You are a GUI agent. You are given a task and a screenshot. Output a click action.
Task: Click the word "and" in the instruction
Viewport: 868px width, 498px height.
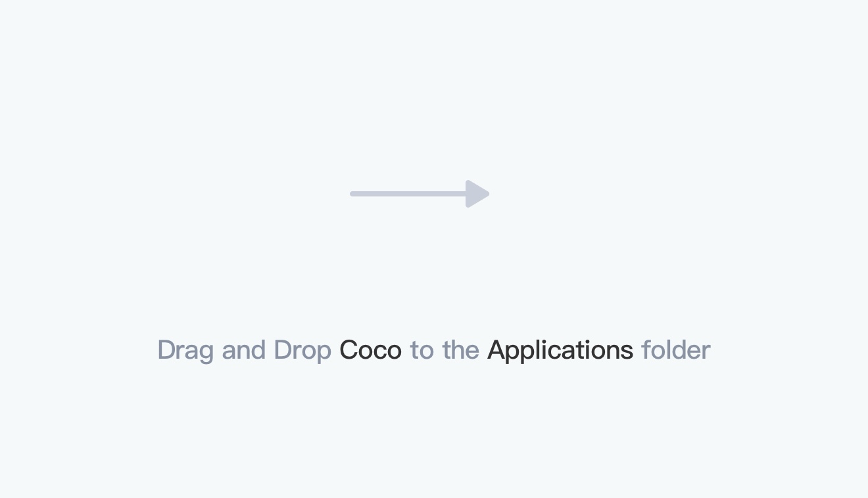coord(243,350)
